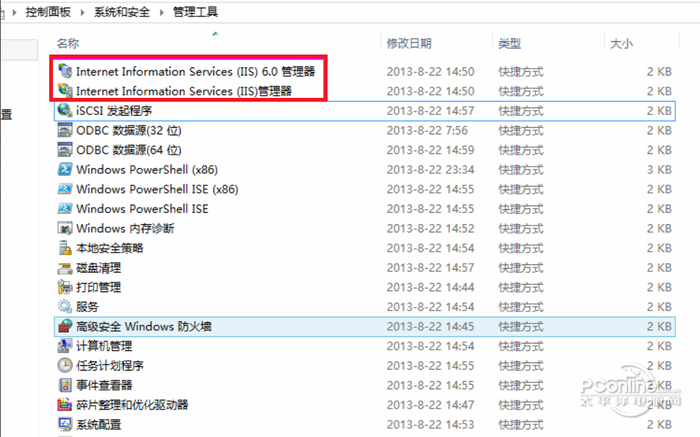Expand the arrow after 系统和安全 breadcrumb
Screen dimensions: 700x437
pos(161,12)
